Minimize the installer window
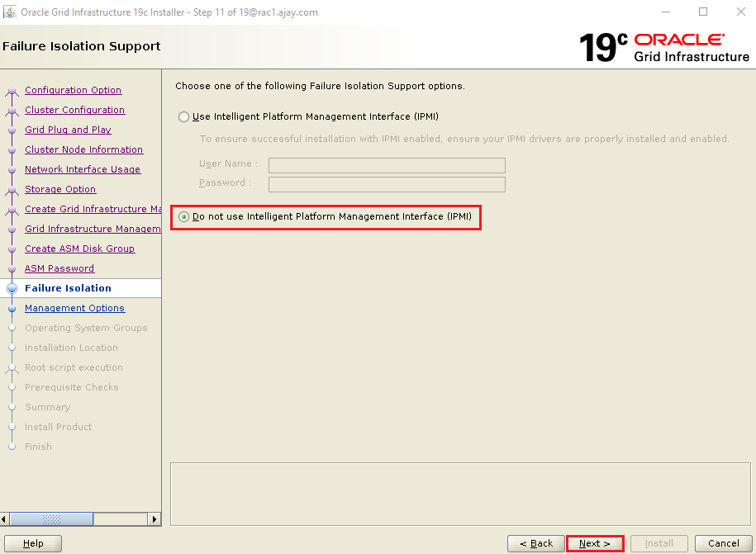The width and height of the screenshot is (756, 554). tap(666, 12)
